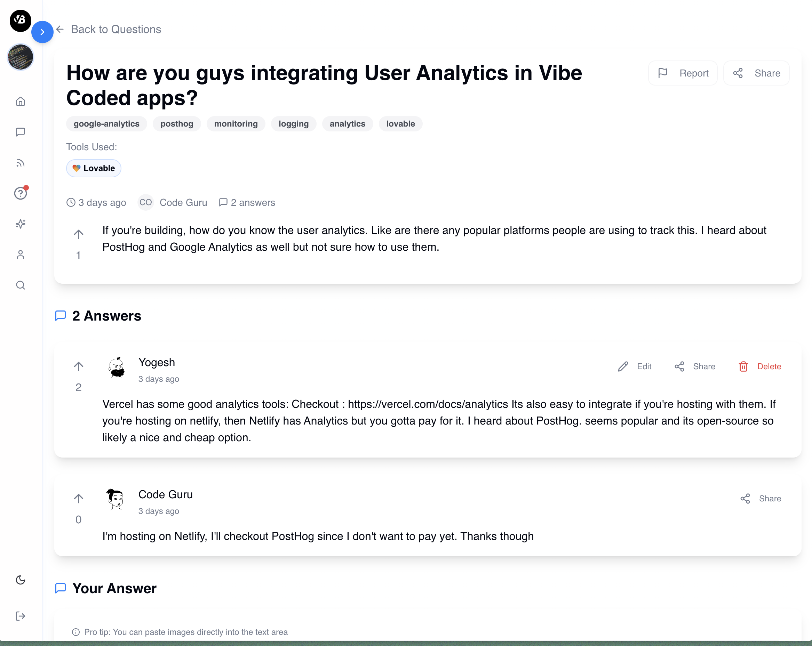This screenshot has width=812, height=646.
Task: Upvote Yogesh's answer
Action: 78,366
